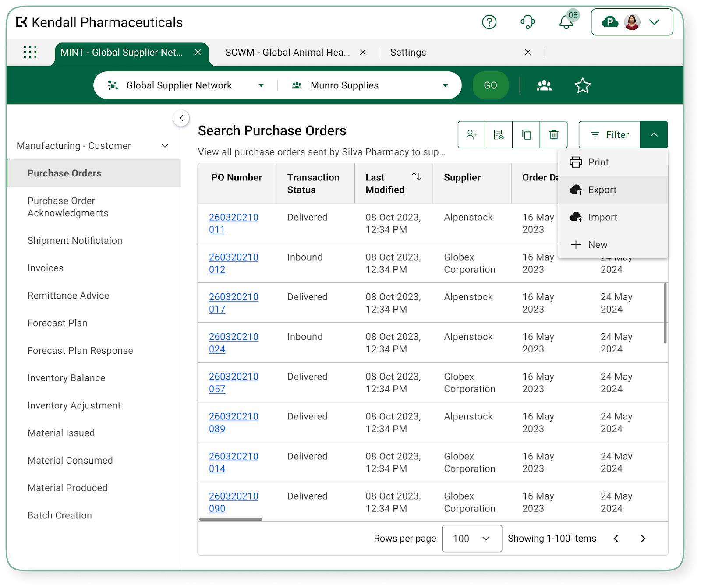Viewport: 701px width, 588px height.
Task: Click the add user toolbar icon
Action: (471, 135)
